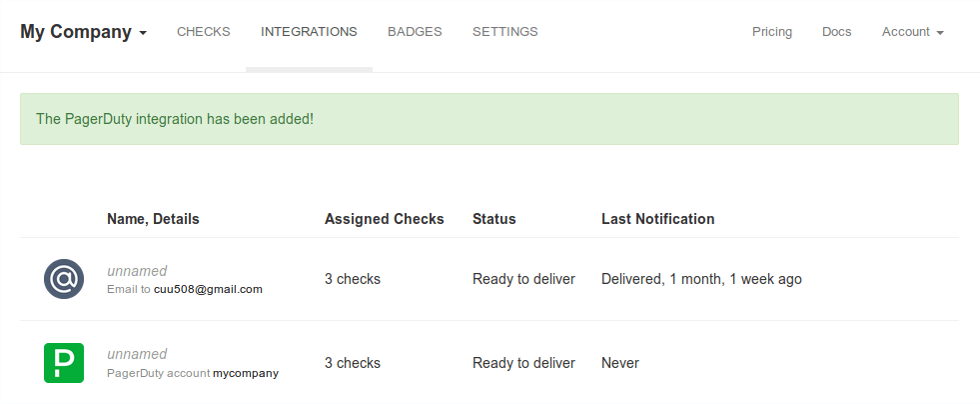Open the Docs link
The height and width of the screenshot is (404, 980).
837,32
